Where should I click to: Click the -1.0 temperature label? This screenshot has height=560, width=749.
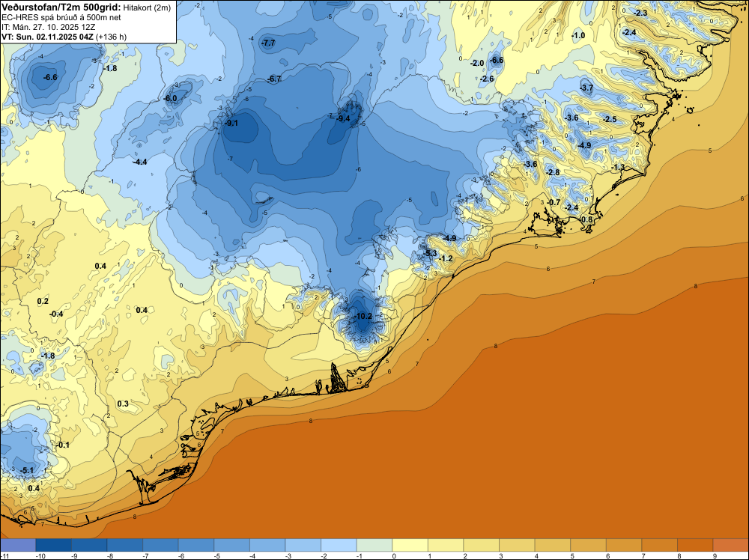578,35
